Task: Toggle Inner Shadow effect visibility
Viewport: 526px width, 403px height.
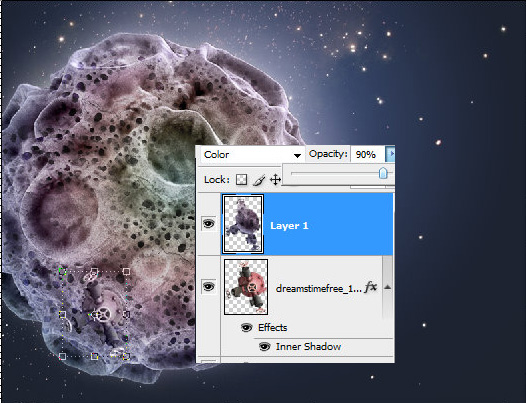Action: point(264,346)
